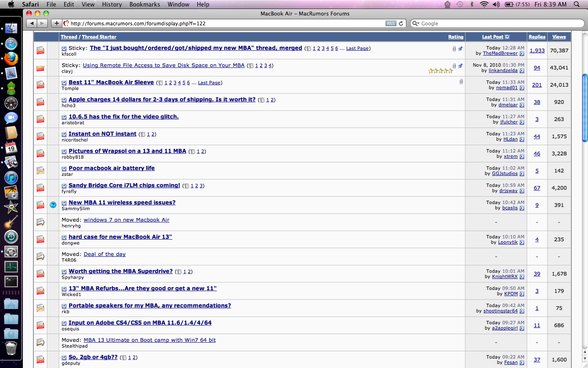Open Google search engine dropdown magnifier
Viewport: 588px width, 368px height.
click(416, 24)
